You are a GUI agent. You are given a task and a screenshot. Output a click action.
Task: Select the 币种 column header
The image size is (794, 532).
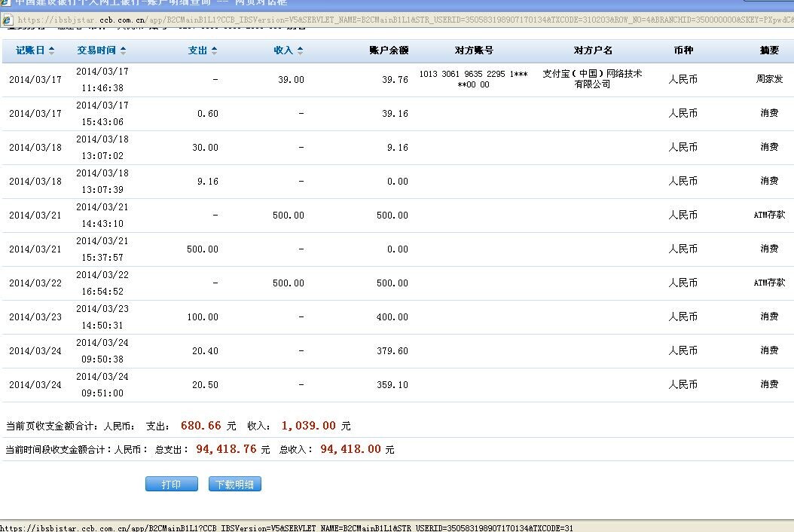pos(683,50)
